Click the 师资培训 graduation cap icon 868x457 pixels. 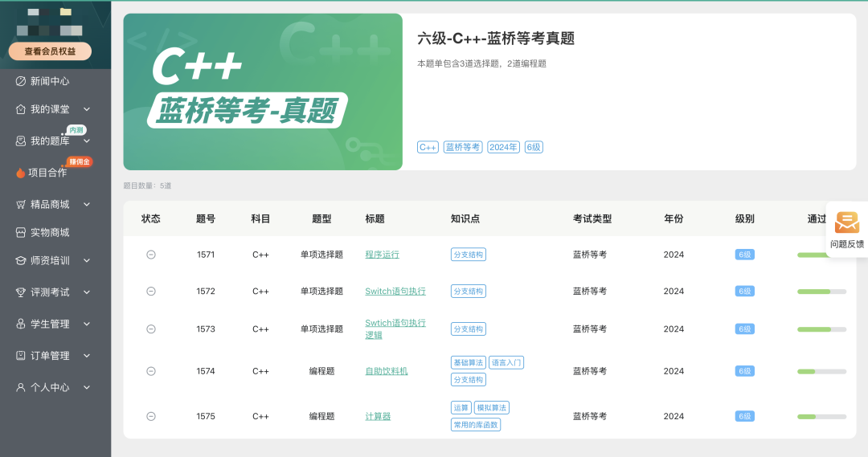20,260
